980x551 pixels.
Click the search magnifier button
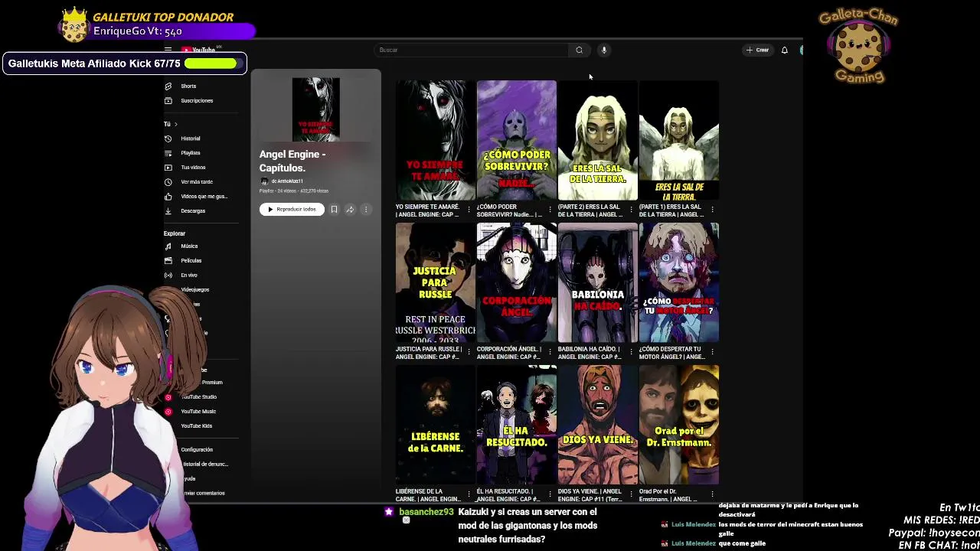[x=579, y=50]
